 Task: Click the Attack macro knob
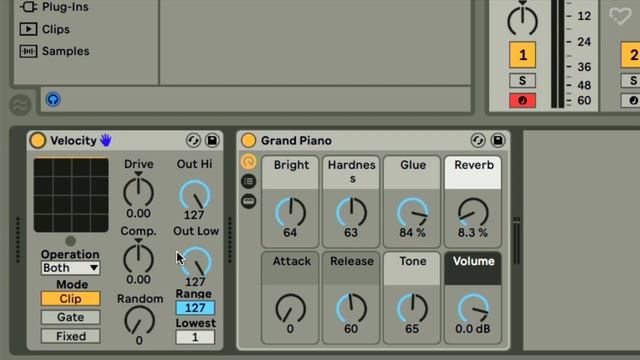pos(290,309)
